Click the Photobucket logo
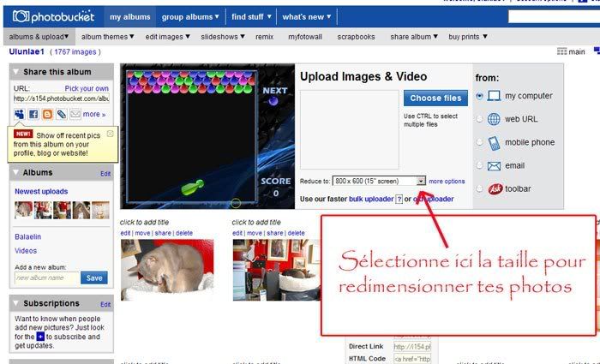The image size is (600, 364). [x=53, y=16]
